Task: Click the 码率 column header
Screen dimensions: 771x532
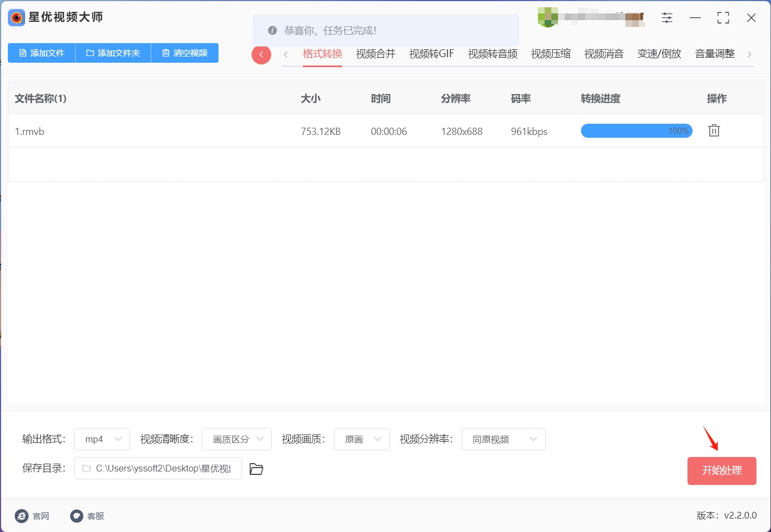Action: pos(521,99)
